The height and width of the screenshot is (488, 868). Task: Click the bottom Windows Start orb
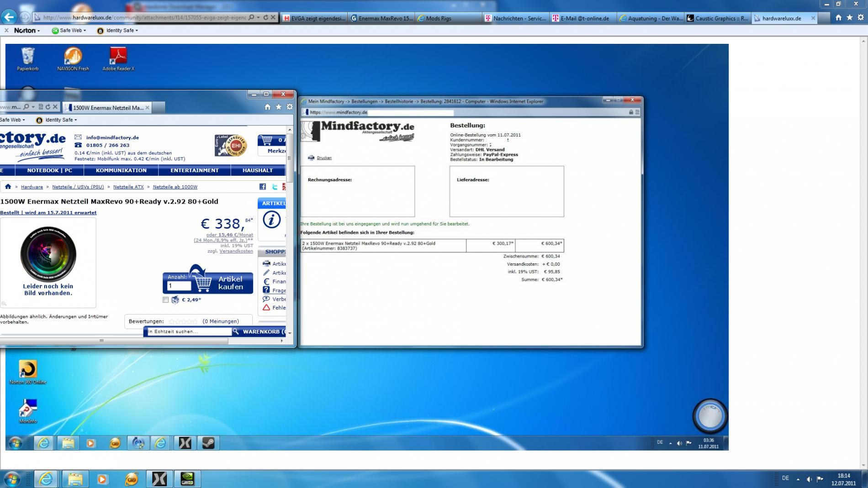pyautogui.click(x=12, y=479)
